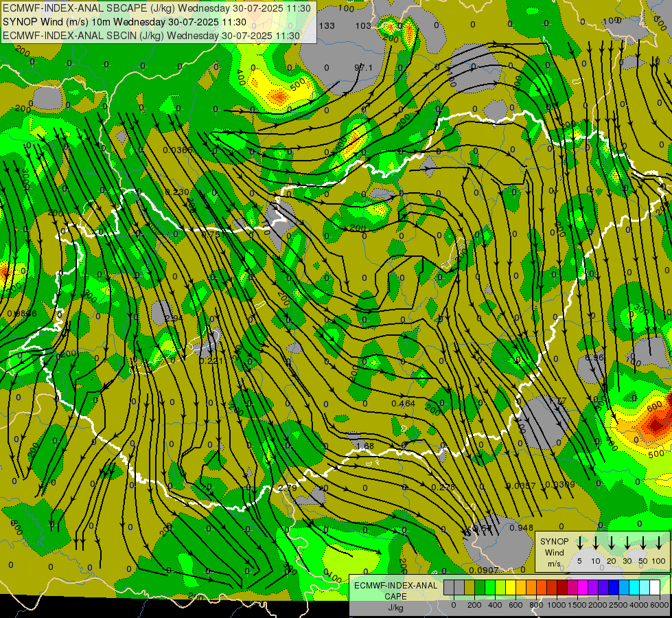Click the wind arrow above 5 m/s
The width and height of the screenshot is (672, 618).
pyautogui.click(x=579, y=543)
